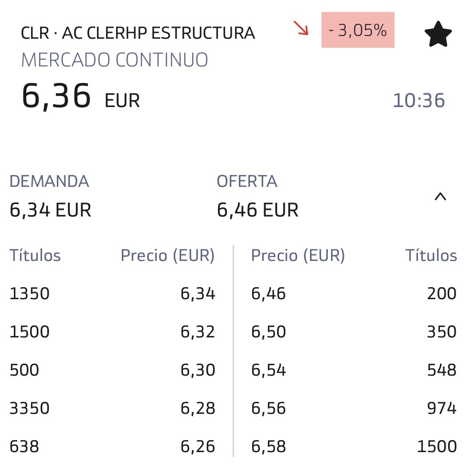
Task: Click the bid row with 3350 títulos
Action: tap(112, 409)
